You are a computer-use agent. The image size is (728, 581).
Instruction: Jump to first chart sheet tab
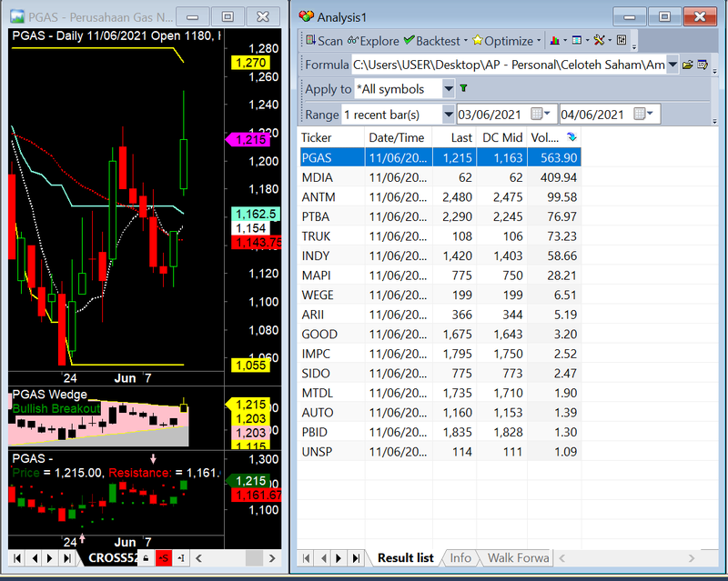pos(17,557)
